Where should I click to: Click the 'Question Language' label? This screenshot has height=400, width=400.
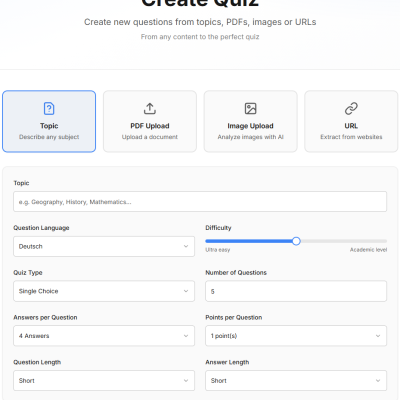[x=41, y=228]
